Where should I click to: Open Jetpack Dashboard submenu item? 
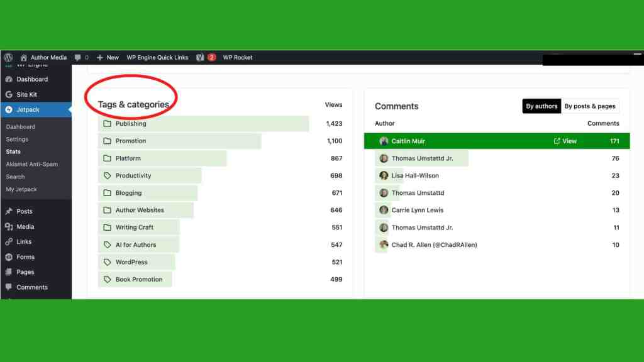click(x=21, y=127)
